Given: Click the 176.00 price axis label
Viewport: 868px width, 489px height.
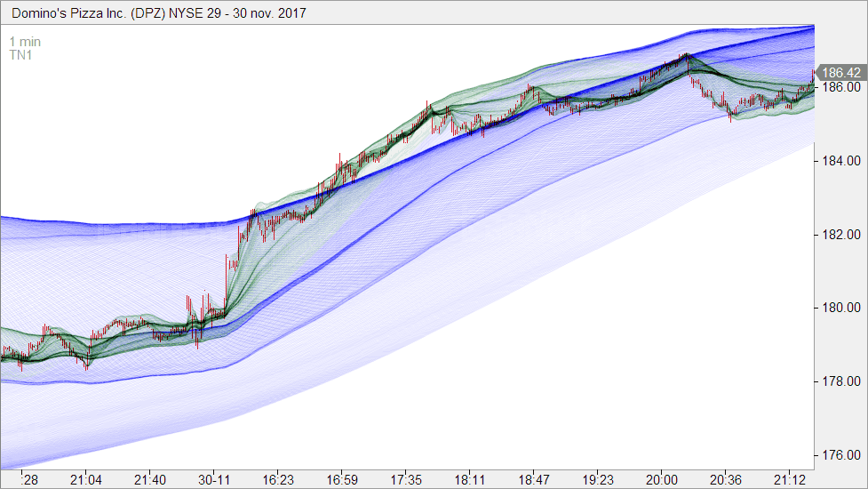Looking at the screenshot, I should coord(840,456).
